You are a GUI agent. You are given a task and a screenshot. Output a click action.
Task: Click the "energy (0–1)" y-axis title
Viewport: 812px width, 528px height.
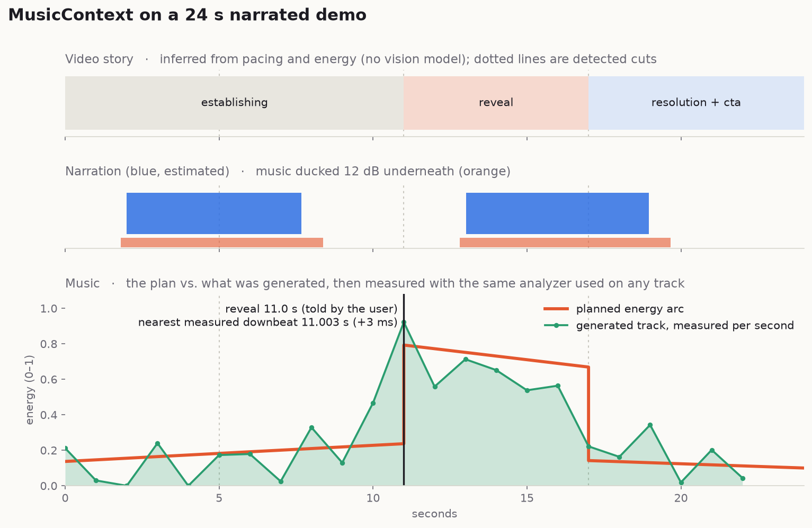pyautogui.click(x=30, y=390)
